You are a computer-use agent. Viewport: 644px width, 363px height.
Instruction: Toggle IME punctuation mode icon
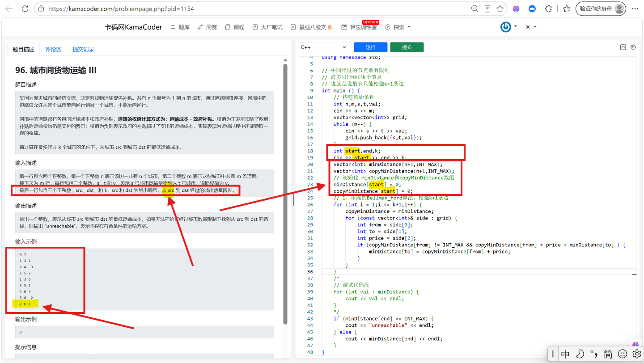594,354
